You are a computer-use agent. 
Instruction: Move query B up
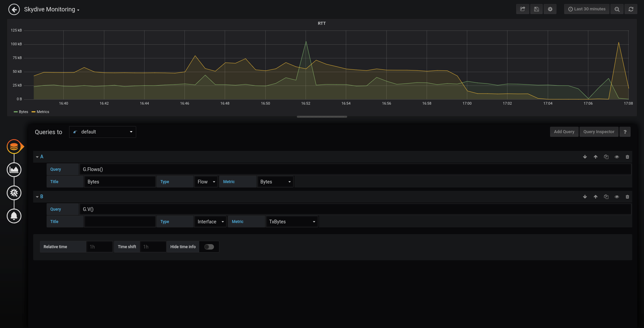(x=596, y=197)
